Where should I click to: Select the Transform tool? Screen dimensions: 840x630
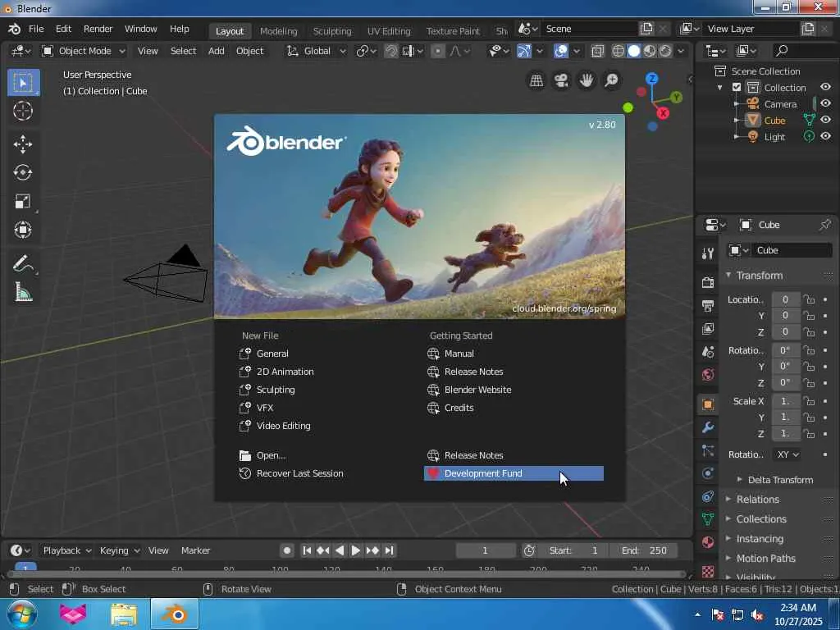[x=23, y=230]
